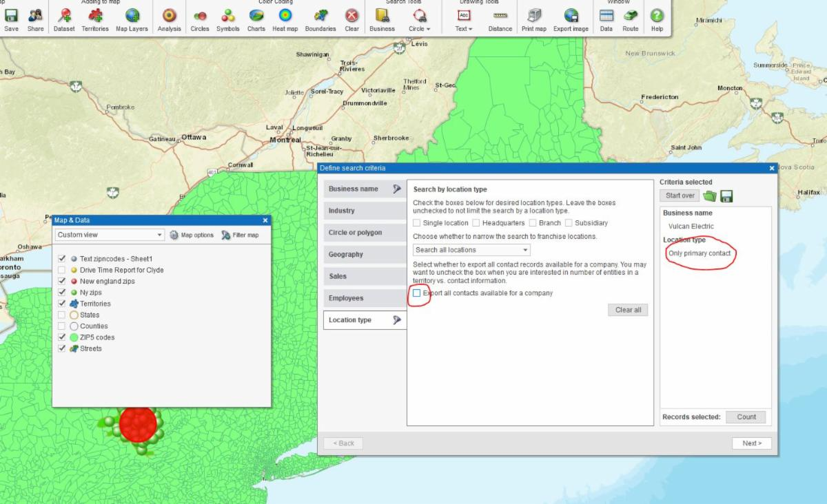Select the Employees criteria tab
The width and height of the screenshot is (827, 504).
365,298
